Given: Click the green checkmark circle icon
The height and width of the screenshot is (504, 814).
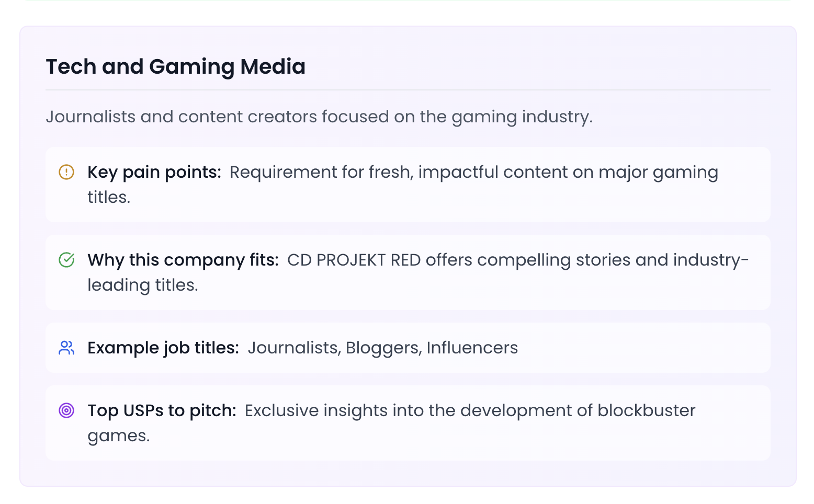Looking at the screenshot, I should (66, 260).
